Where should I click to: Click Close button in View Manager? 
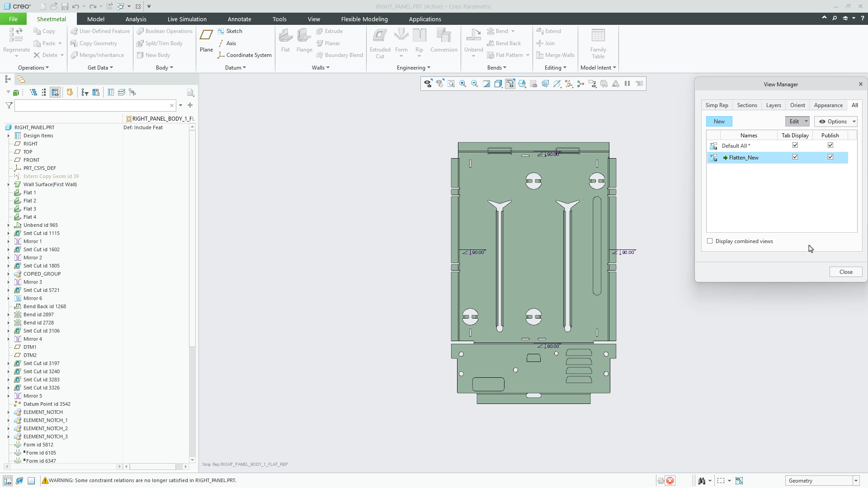(846, 272)
